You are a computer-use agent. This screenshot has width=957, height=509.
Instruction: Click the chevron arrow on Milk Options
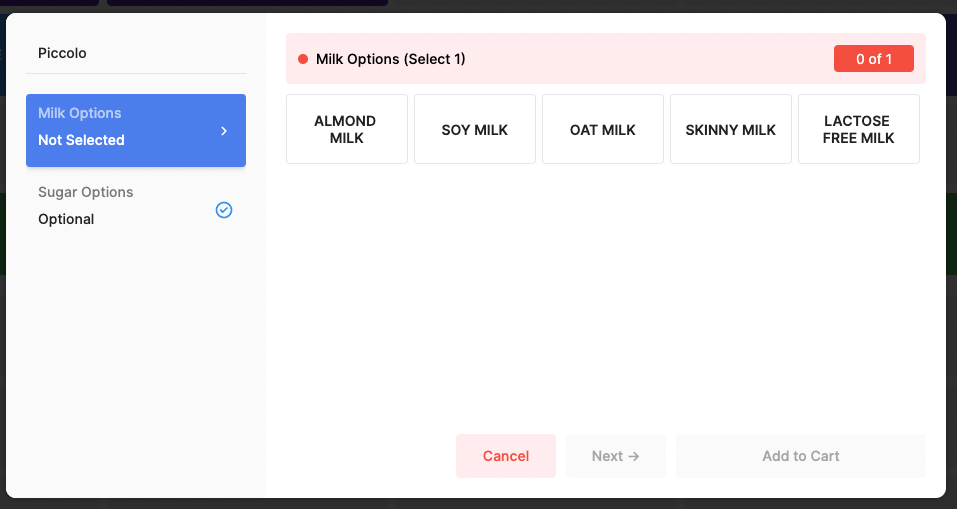click(x=224, y=131)
